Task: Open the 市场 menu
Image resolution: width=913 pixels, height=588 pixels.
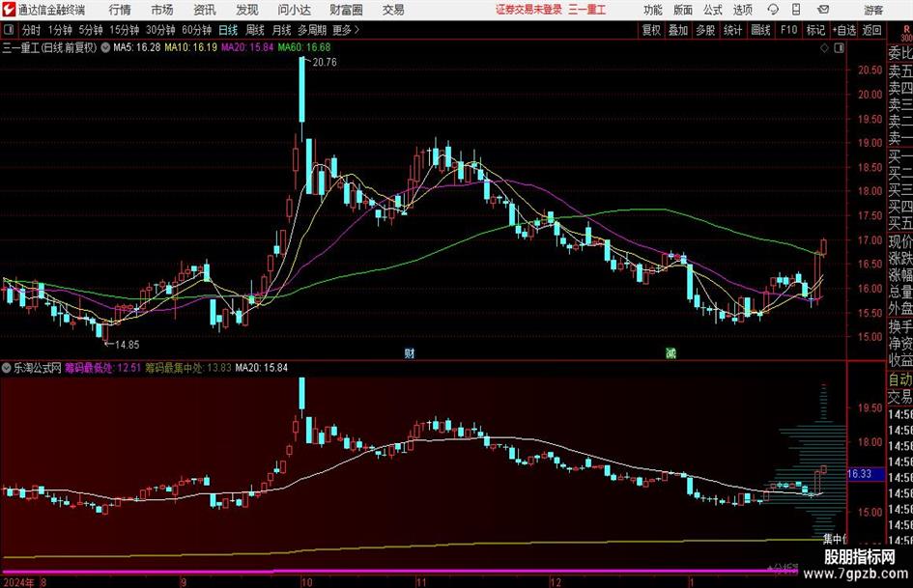Action: click(162, 10)
